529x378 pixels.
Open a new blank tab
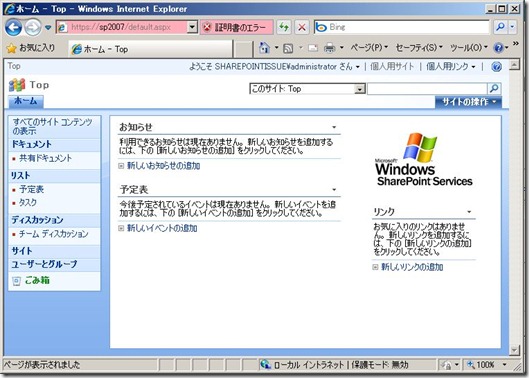pyautogui.click(x=243, y=49)
